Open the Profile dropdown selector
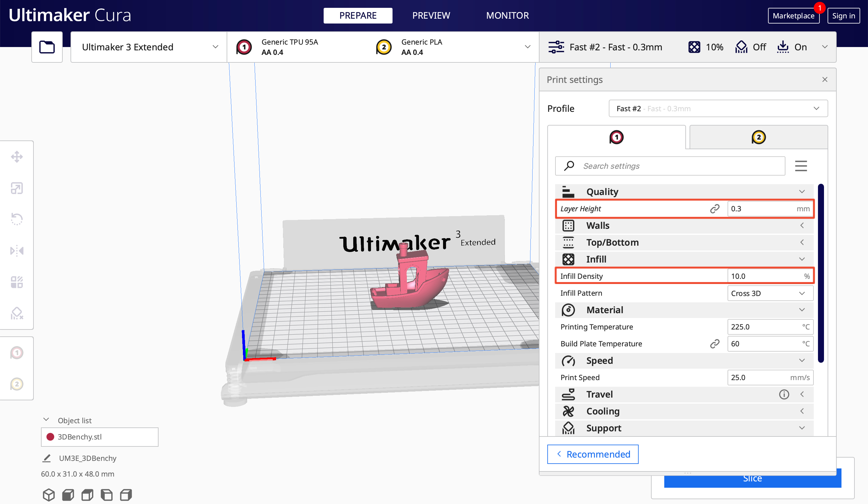Screen dimensions: 868x504 point(718,109)
